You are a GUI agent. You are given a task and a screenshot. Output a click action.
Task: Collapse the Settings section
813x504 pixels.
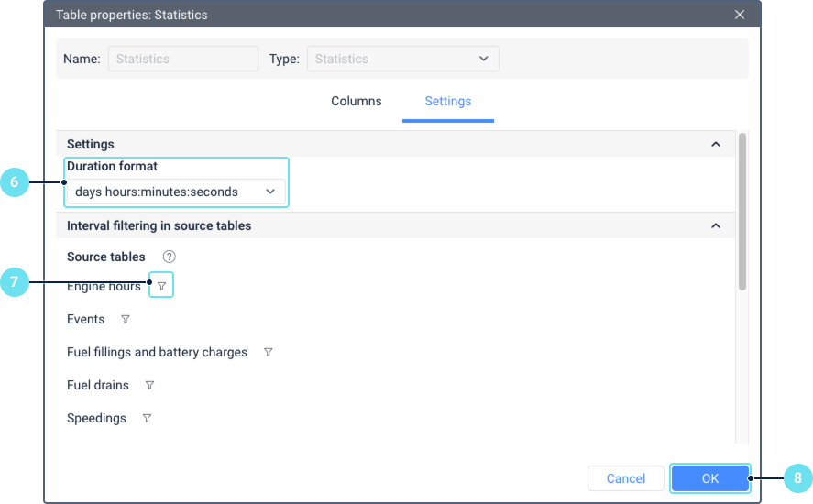click(x=716, y=145)
